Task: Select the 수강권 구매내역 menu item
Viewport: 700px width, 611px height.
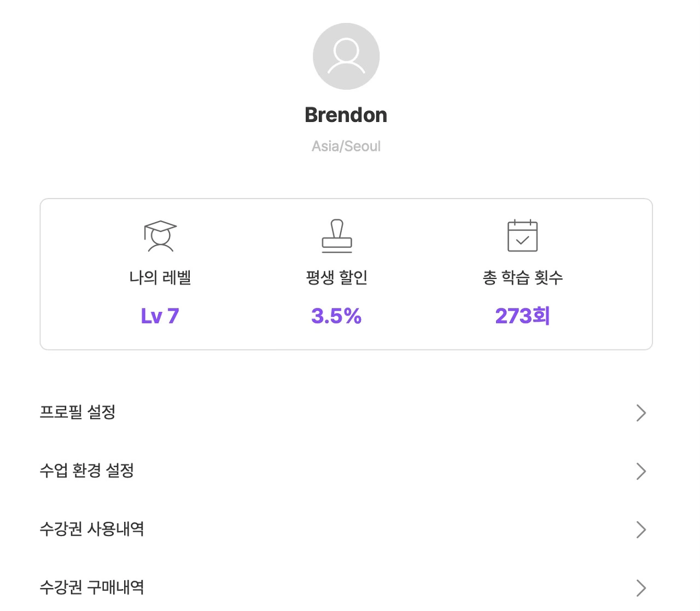Action: coord(346,587)
